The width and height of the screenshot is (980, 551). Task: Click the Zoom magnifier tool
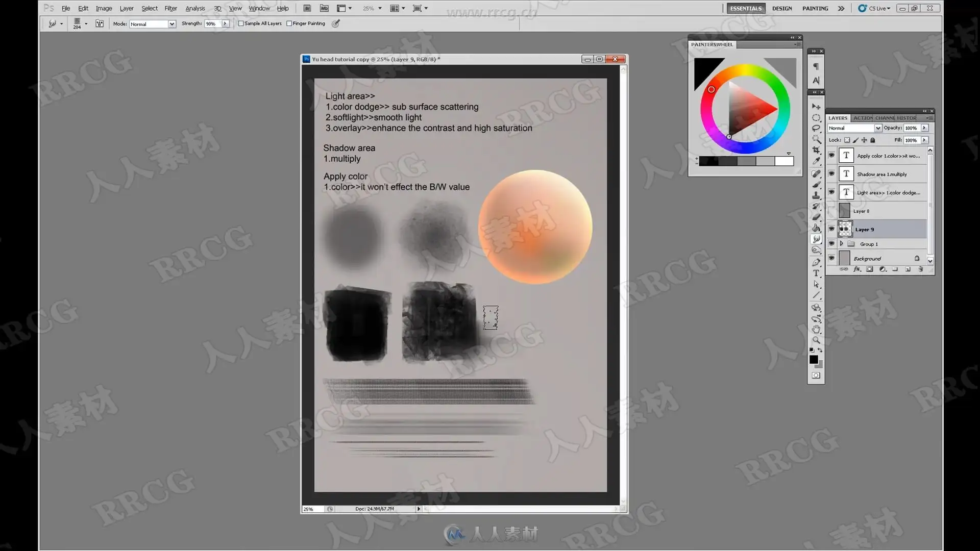(x=816, y=340)
